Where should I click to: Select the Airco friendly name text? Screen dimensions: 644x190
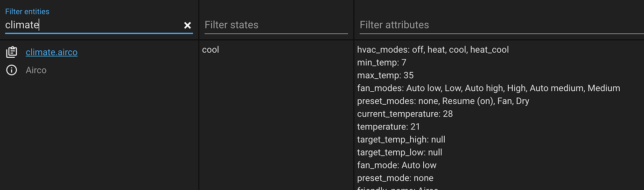coord(36,70)
